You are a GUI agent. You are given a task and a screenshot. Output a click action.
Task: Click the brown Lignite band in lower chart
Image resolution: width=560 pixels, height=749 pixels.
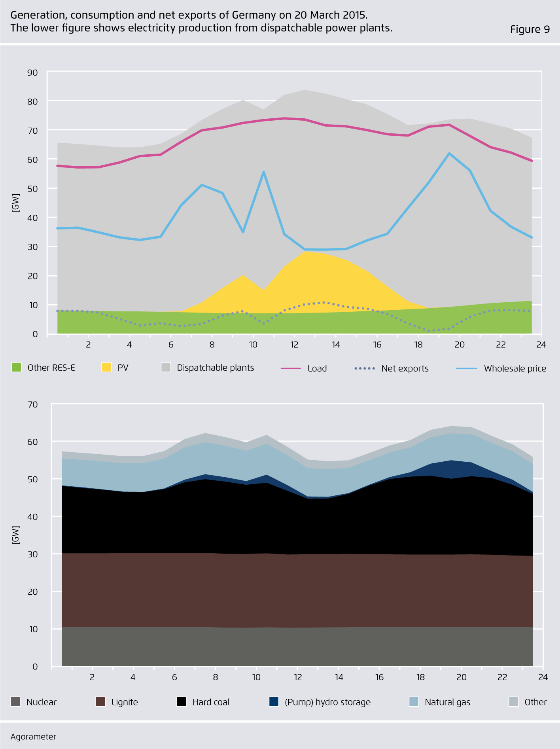click(x=297, y=590)
